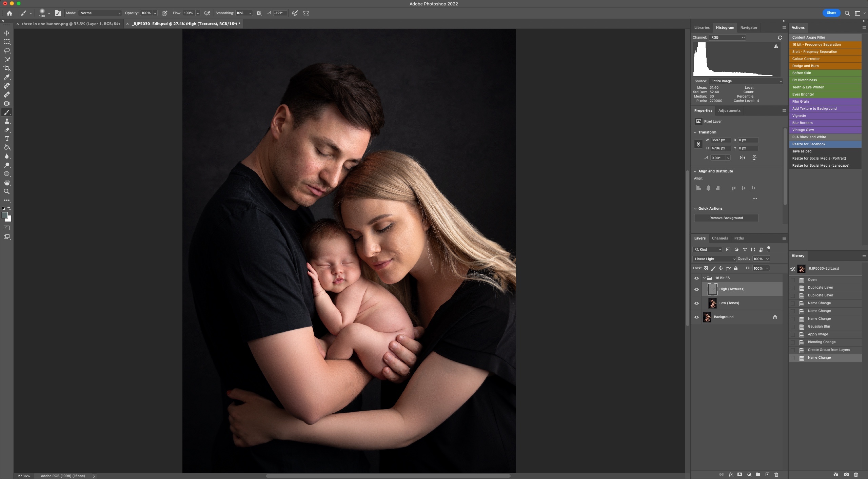Select the Clone Stamp tool
Screen dimensions: 868x479
click(7, 121)
